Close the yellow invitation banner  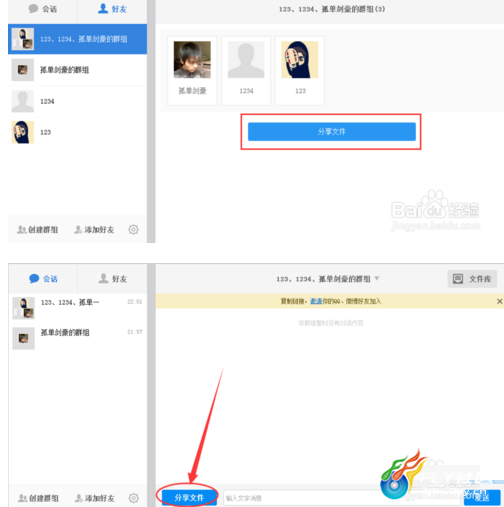point(499,301)
